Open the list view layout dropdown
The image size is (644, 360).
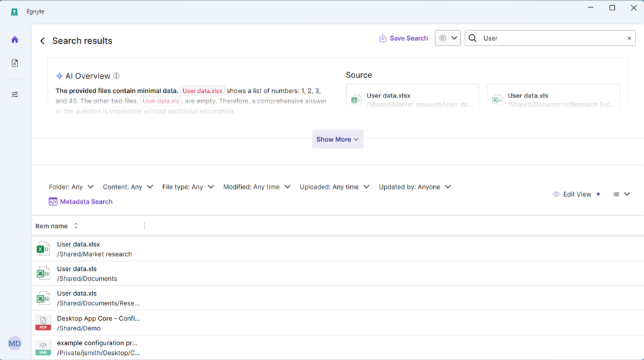point(621,194)
